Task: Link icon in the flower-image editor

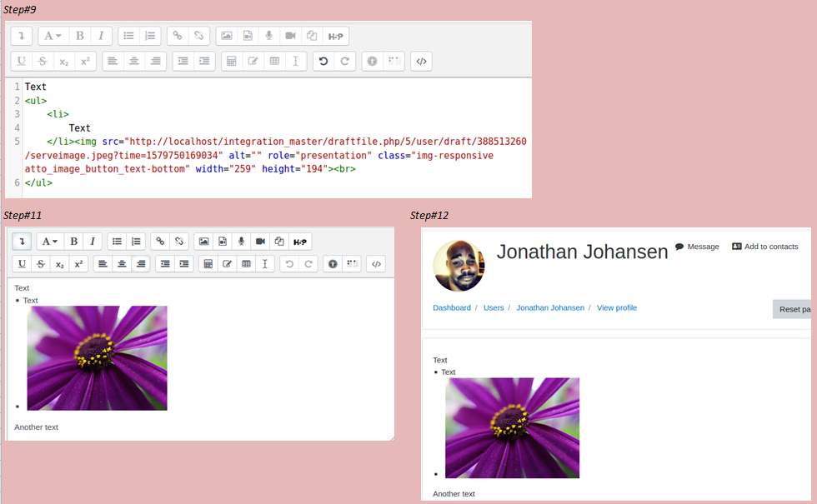Action: click(160, 242)
